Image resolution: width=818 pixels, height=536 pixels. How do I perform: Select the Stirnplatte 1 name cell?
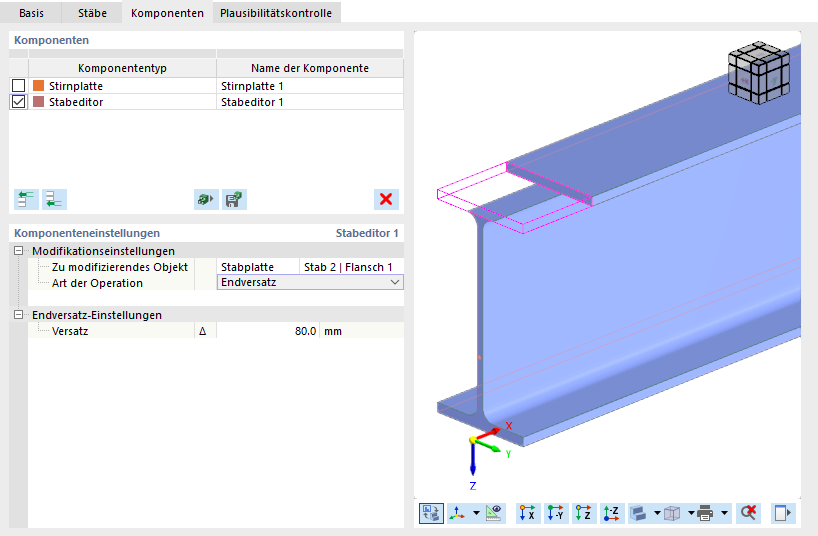(310, 86)
